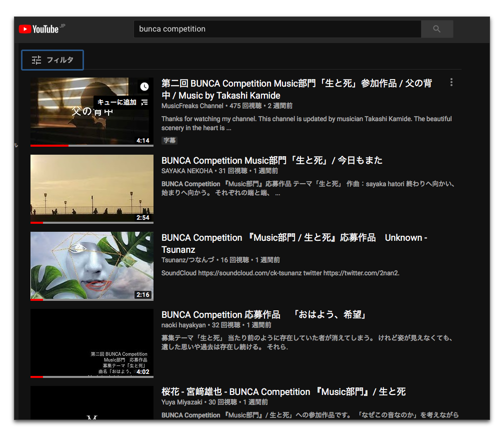The width and height of the screenshot is (504, 436).
Task: Click the 2:16 duration badge
Action: [142, 295]
